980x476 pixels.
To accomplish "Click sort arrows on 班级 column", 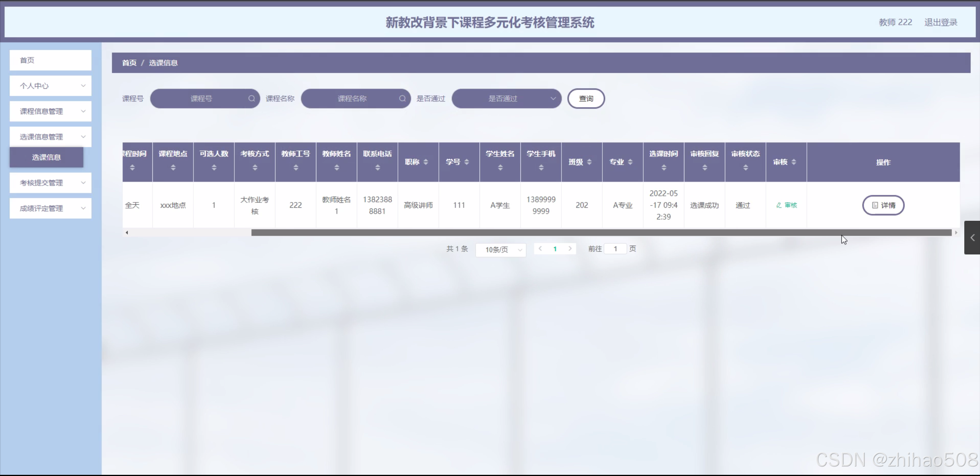I will [589, 162].
